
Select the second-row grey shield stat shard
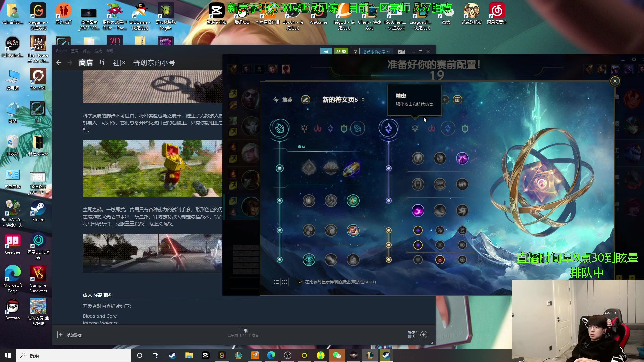point(440,245)
